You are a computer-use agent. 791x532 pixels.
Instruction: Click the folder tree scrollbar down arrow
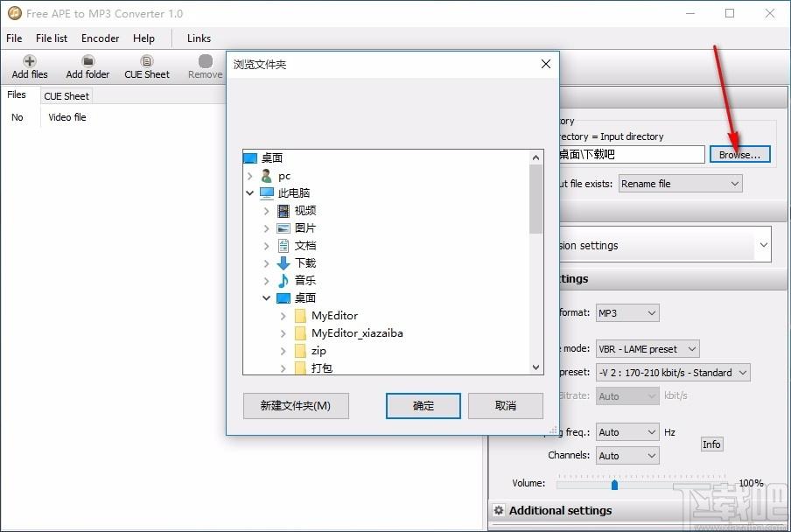click(x=535, y=367)
